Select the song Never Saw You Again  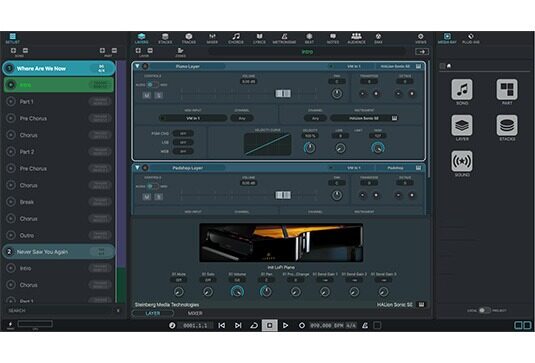(x=59, y=252)
